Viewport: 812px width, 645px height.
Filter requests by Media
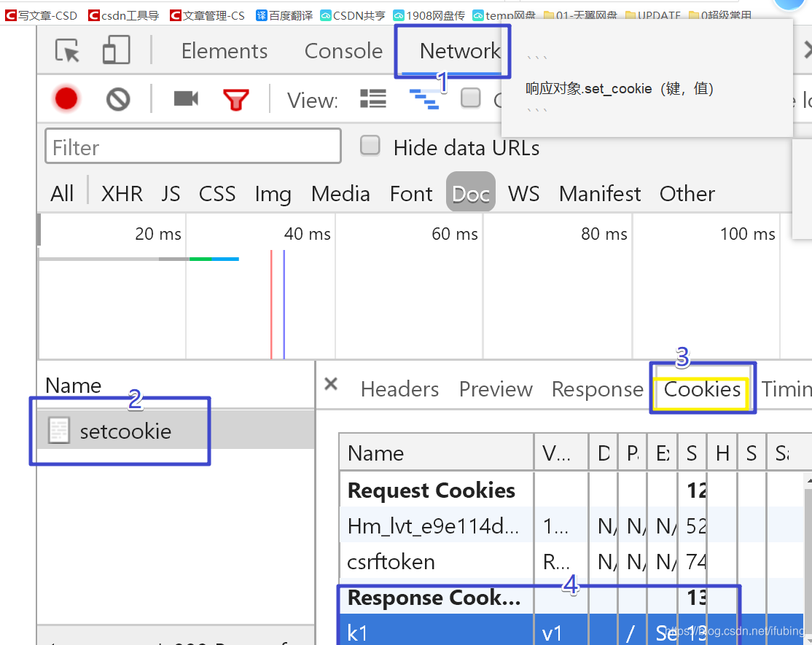[x=340, y=194]
